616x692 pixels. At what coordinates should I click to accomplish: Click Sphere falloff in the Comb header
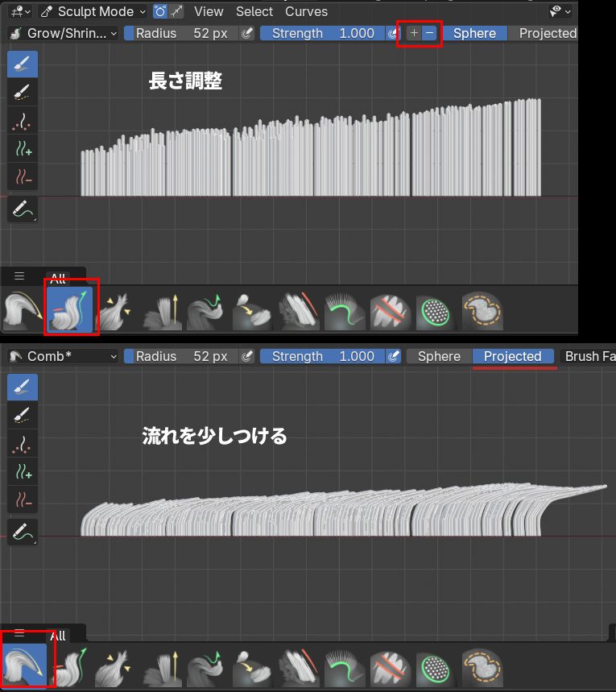[439, 356]
